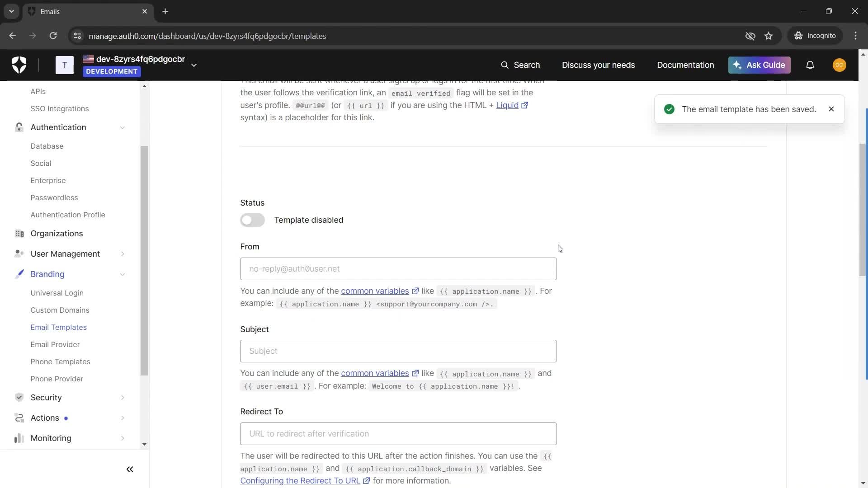
Task: Open Database connections item
Action: click(x=47, y=146)
